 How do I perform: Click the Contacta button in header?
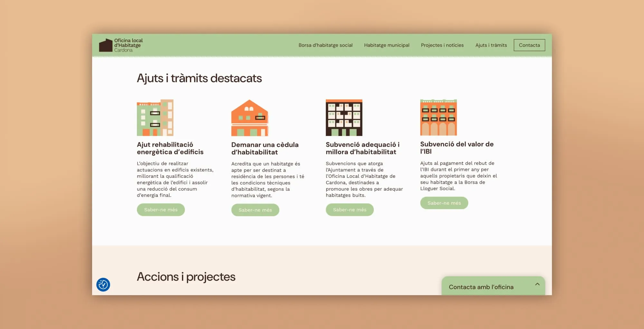[529, 45]
